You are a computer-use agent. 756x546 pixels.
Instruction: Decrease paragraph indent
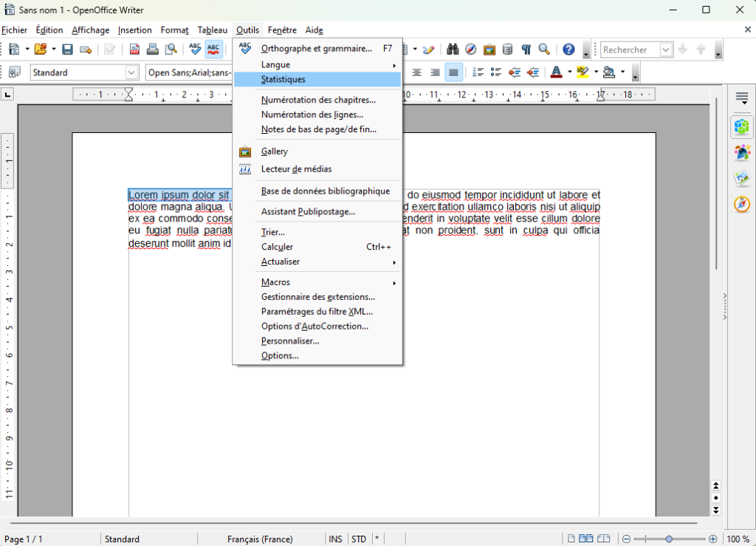[x=515, y=72]
